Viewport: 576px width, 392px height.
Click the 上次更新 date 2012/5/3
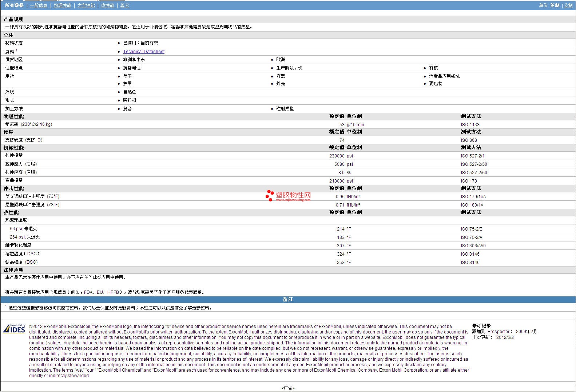[505, 337]
